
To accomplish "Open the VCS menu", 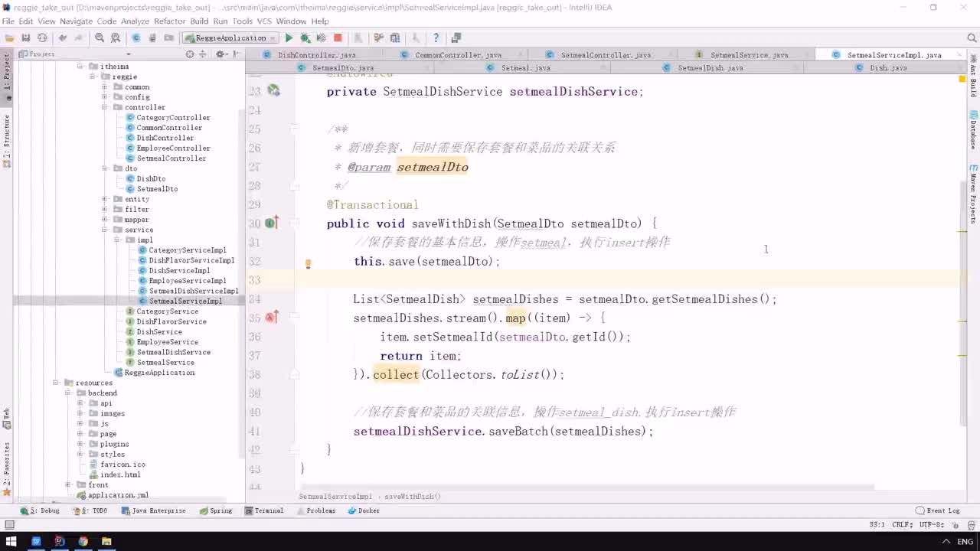I will [x=264, y=21].
